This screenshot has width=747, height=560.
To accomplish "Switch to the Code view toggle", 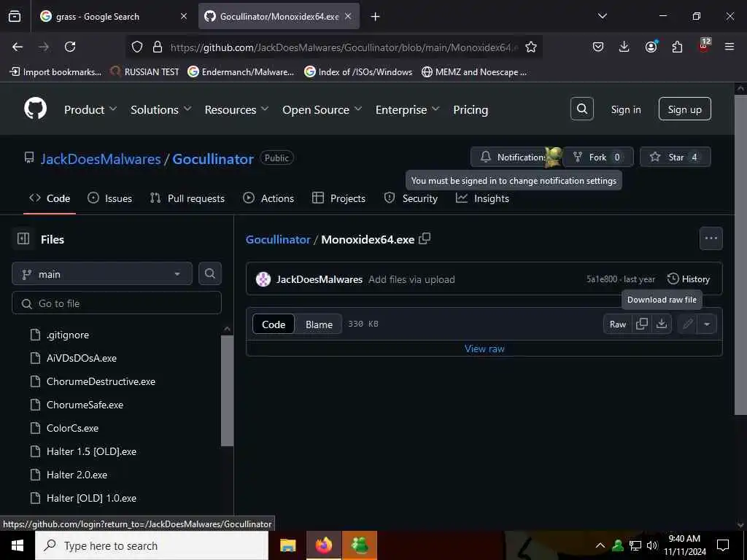I will click(274, 324).
